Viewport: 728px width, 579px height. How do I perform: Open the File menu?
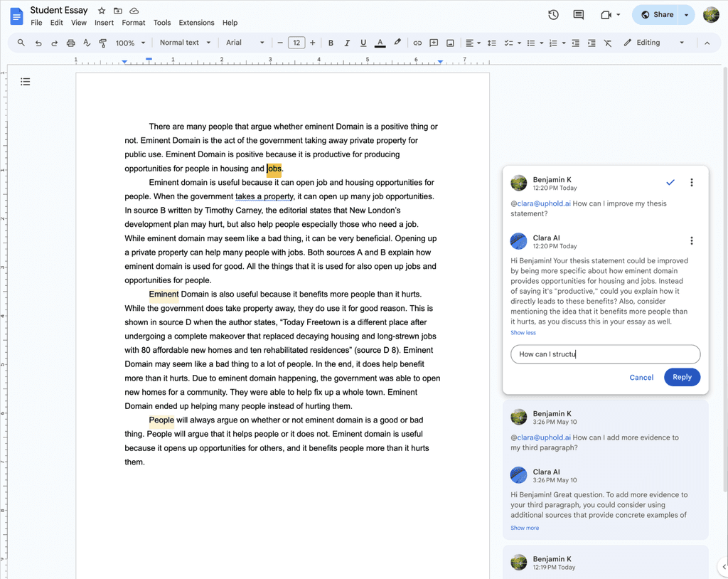point(36,22)
